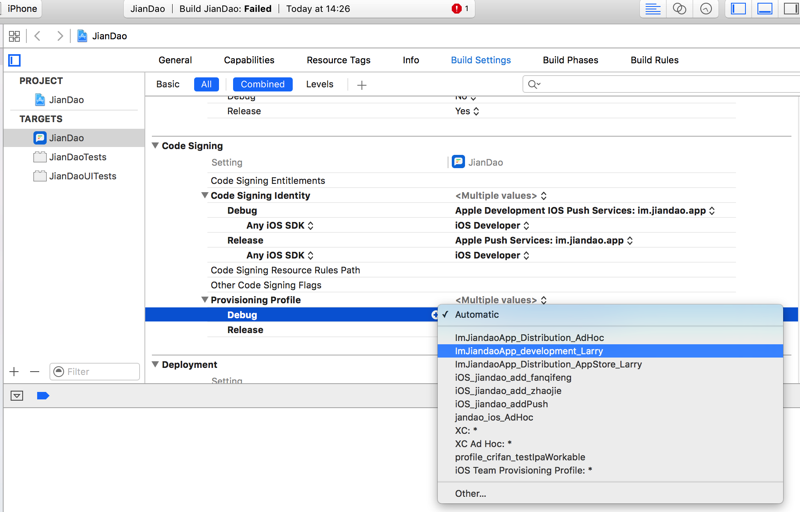This screenshot has width=800, height=512.
Task: Add a new target with plus button
Action: tap(14, 372)
